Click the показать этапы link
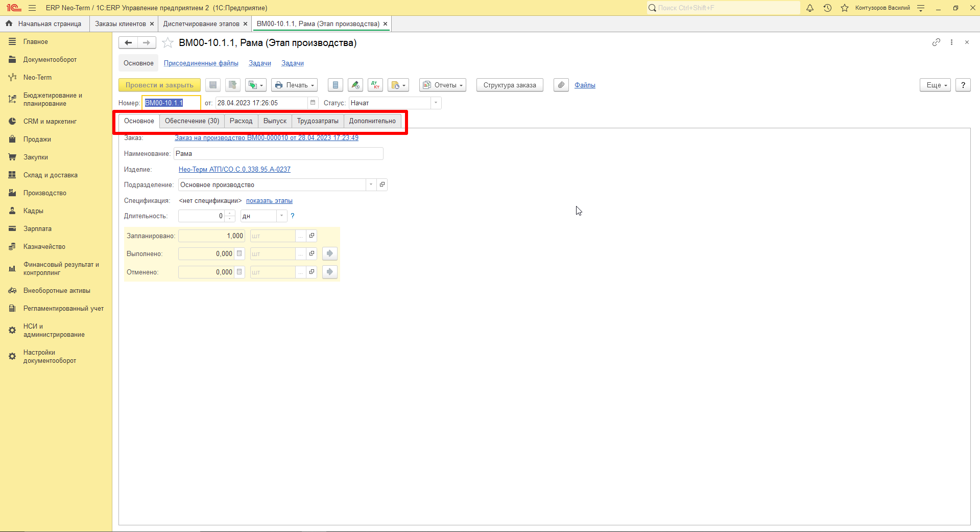980x532 pixels. tap(269, 201)
